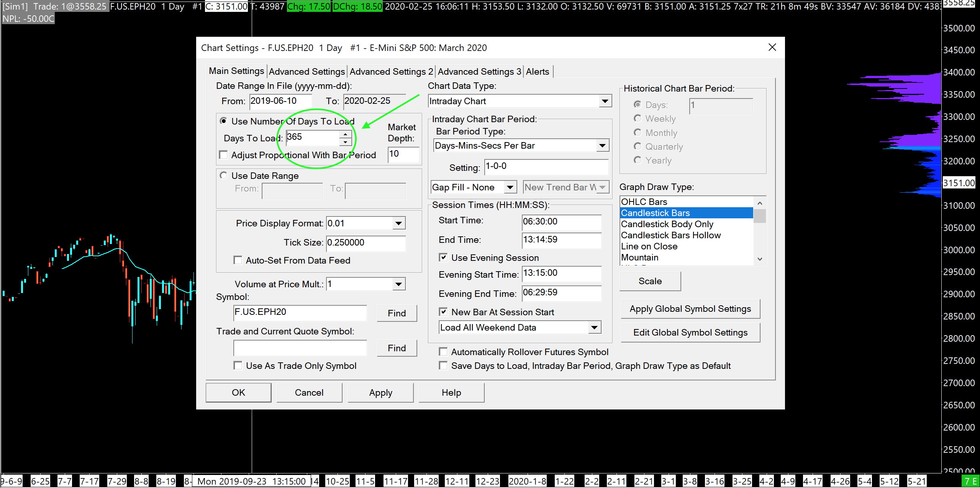Image resolution: width=980 pixels, height=488 pixels.
Task: Enable Adjust Proportional With Bar Period
Action: (223, 155)
